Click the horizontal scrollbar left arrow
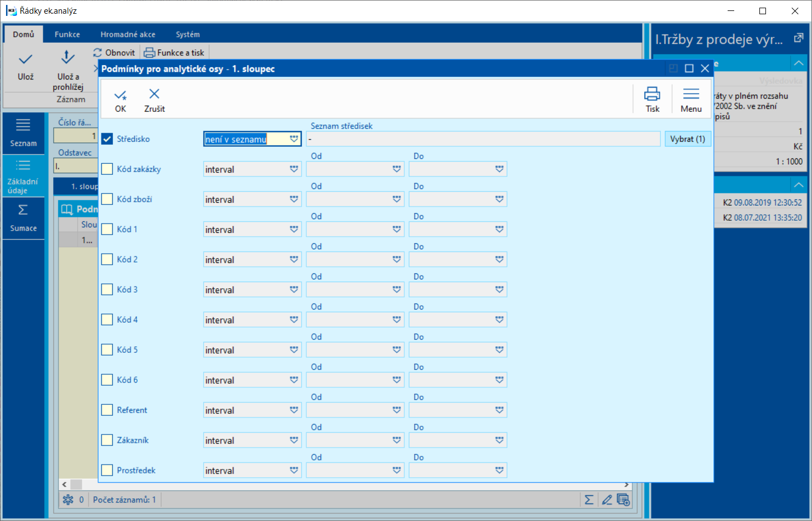This screenshot has width=812, height=521. pyautogui.click(x=65, y=485)
